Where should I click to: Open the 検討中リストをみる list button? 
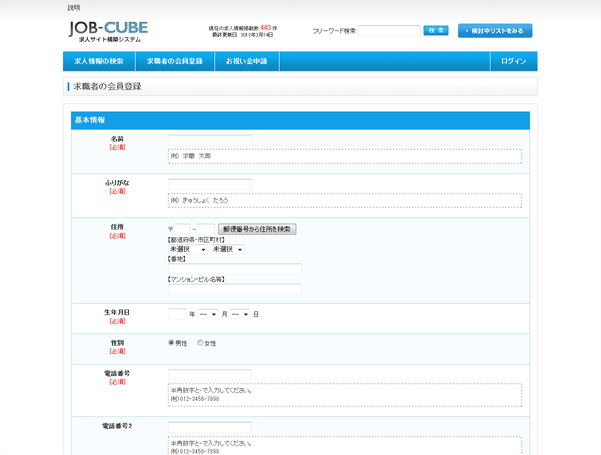[x=495, y=31]
